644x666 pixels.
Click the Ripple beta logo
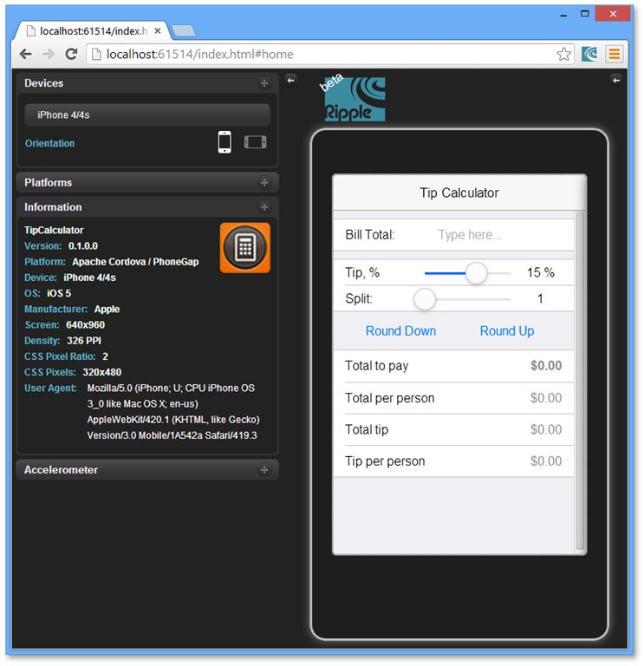point(353,98)
